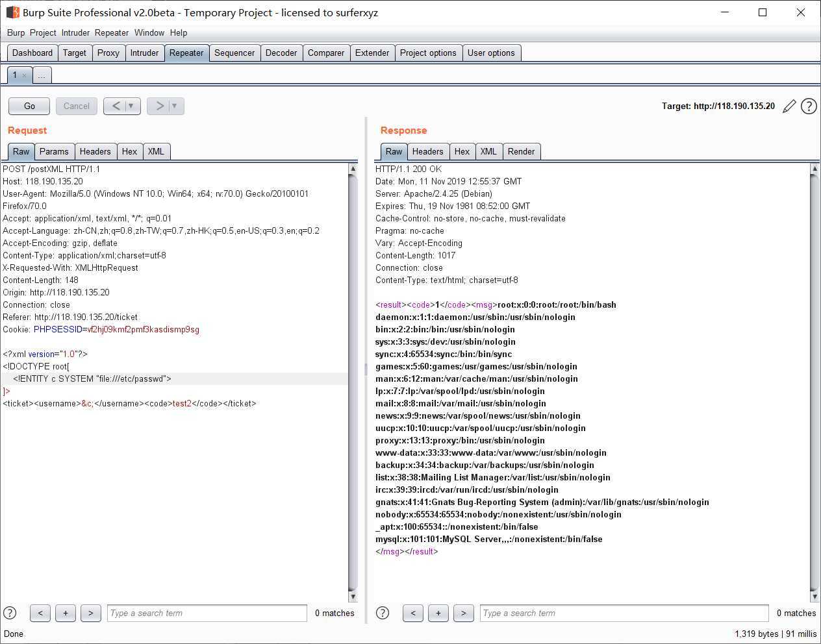This screenshot has width=821, height=644.
Task: Open the Window menu
Action: (149, 32)
